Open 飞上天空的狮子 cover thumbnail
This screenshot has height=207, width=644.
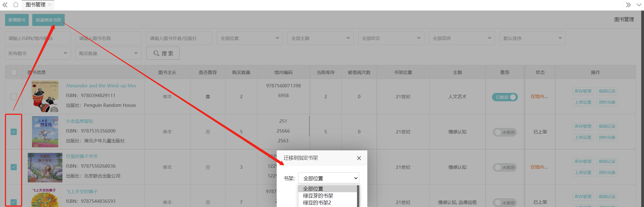tap(45, 197)
